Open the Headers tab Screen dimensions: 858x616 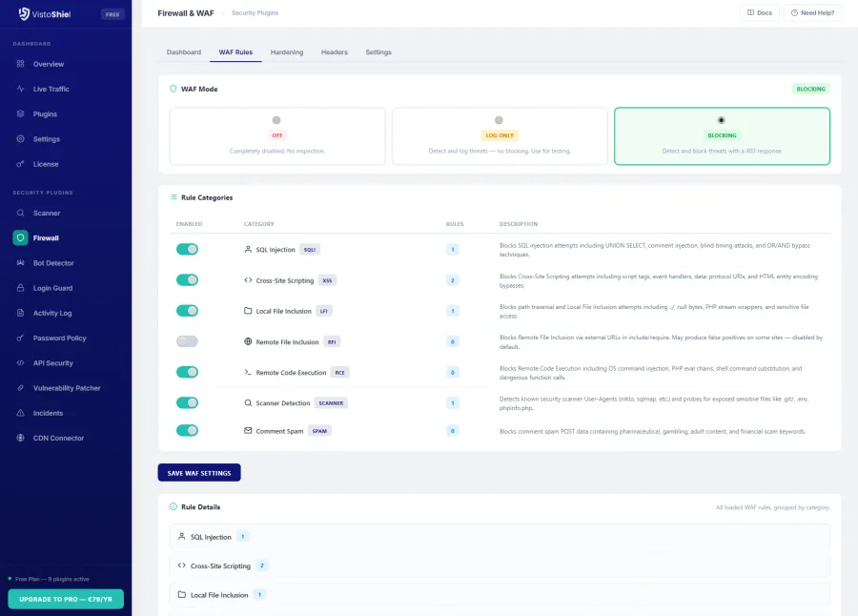pos(335,52)
